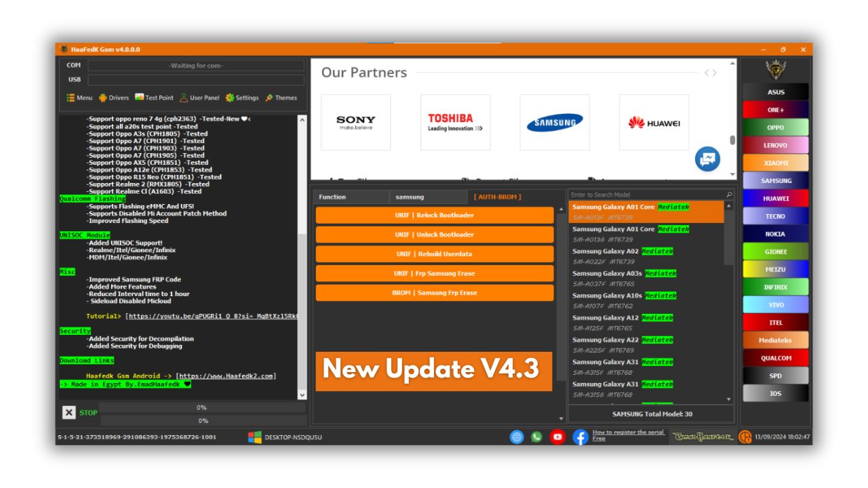Select the Mediateks chipset button
The height and width of the screenshot is (488, 868).
coord(776,340)
